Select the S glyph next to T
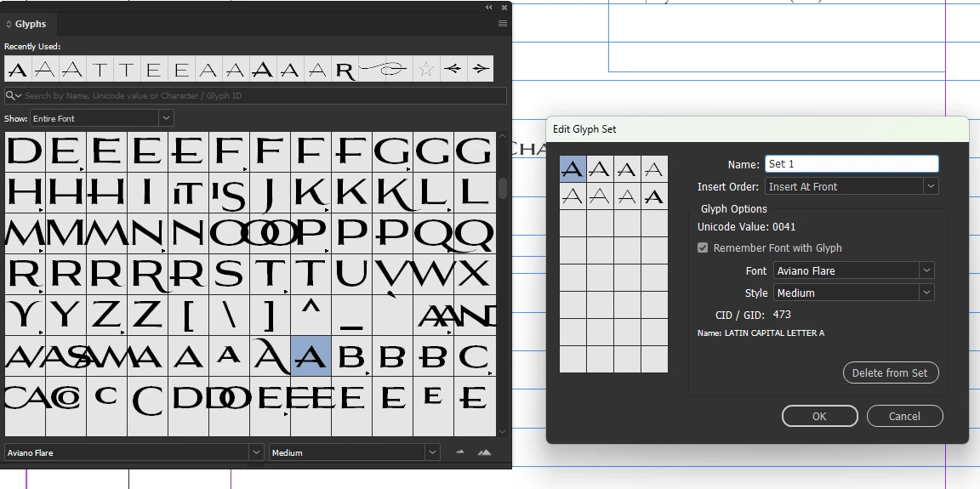Viewport: 980px width, 489px height. (x=230, y=274)
